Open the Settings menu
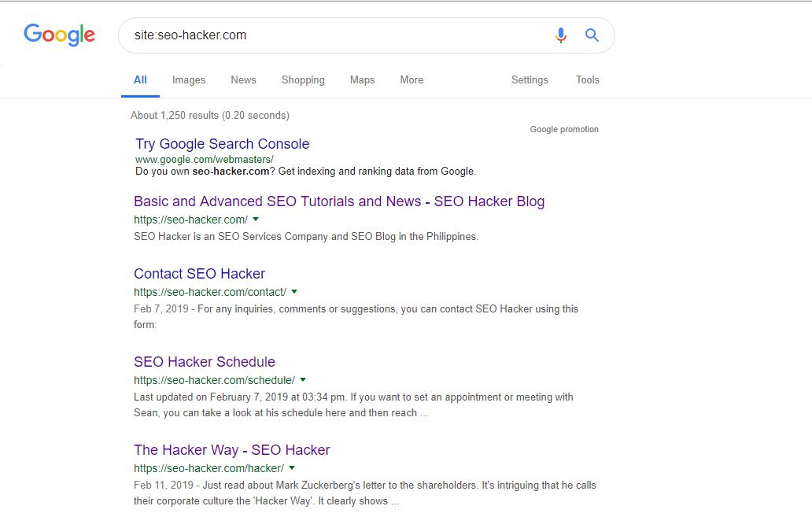 point(530,80)
